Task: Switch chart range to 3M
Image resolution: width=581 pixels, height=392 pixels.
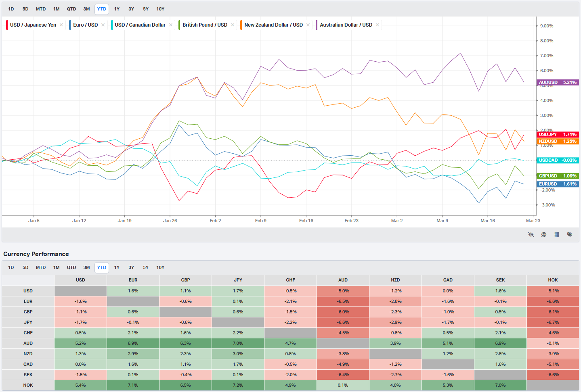Action: pyautogui.click(x=86, y=9)
